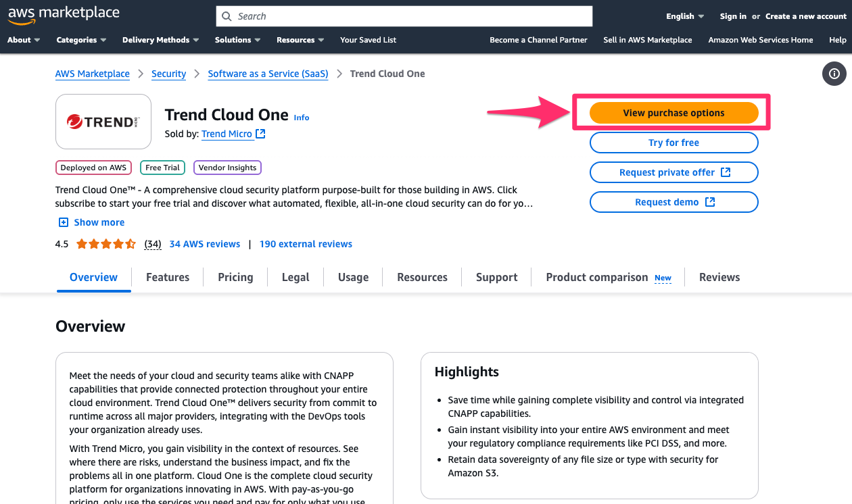
Task: Click the (34) rating count
Action: click(153, 244)
